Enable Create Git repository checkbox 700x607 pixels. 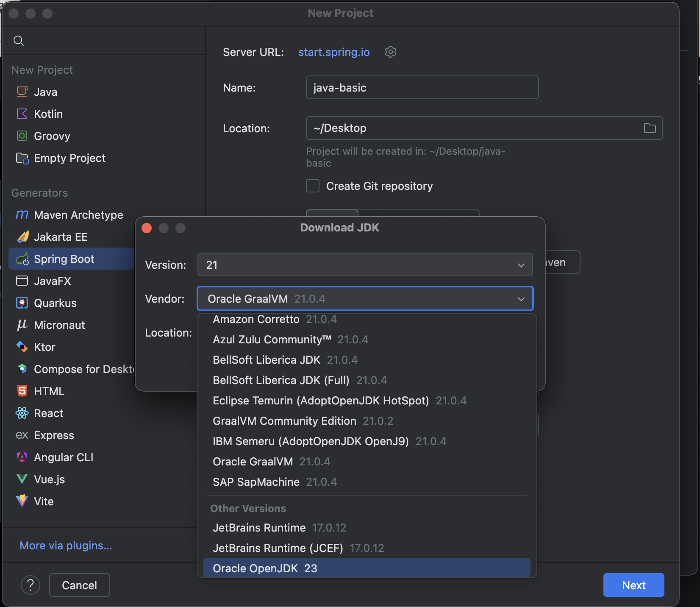click(x=313, y=186)
